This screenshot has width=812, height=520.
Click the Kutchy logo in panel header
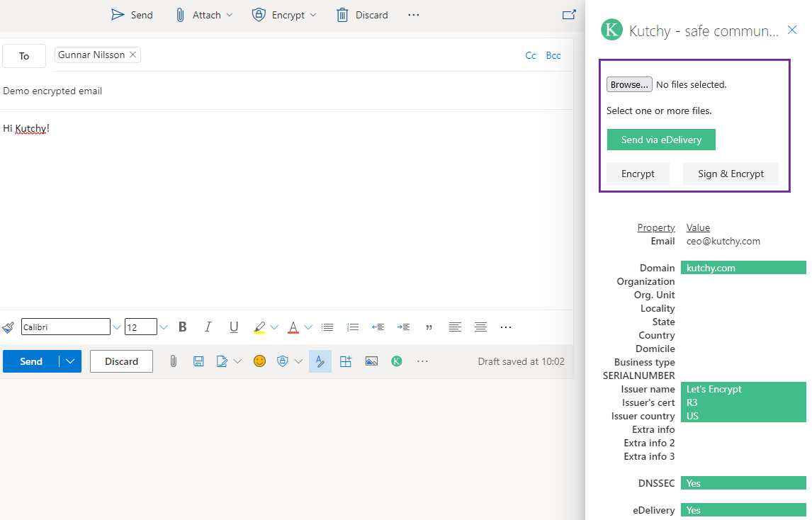click(611, 30)
